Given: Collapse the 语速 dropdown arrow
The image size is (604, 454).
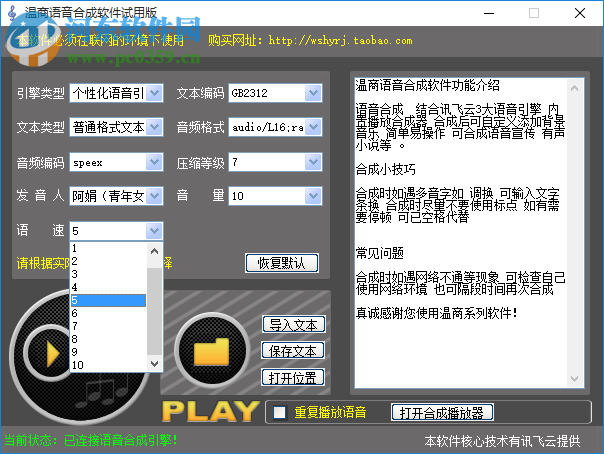Looking at the screenshot, I should (154, 231).
